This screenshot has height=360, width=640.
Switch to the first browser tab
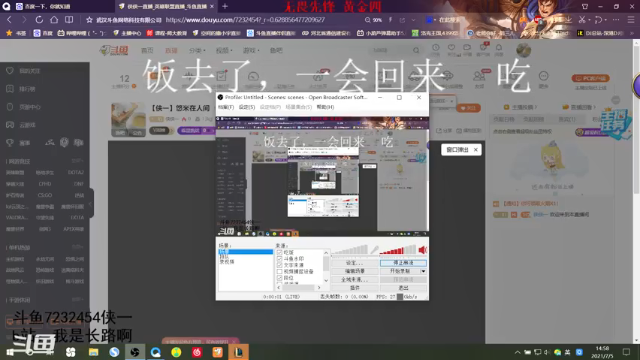[x=57, y=7]
